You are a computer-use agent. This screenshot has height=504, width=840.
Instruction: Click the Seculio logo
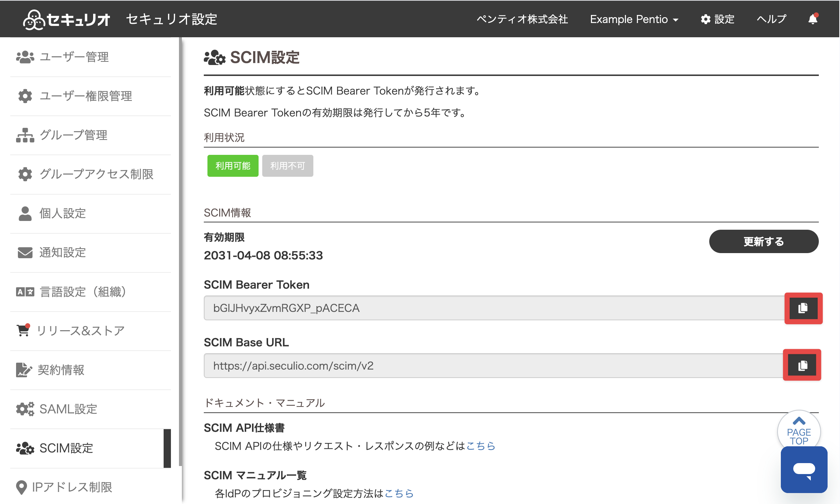(66, 19)
